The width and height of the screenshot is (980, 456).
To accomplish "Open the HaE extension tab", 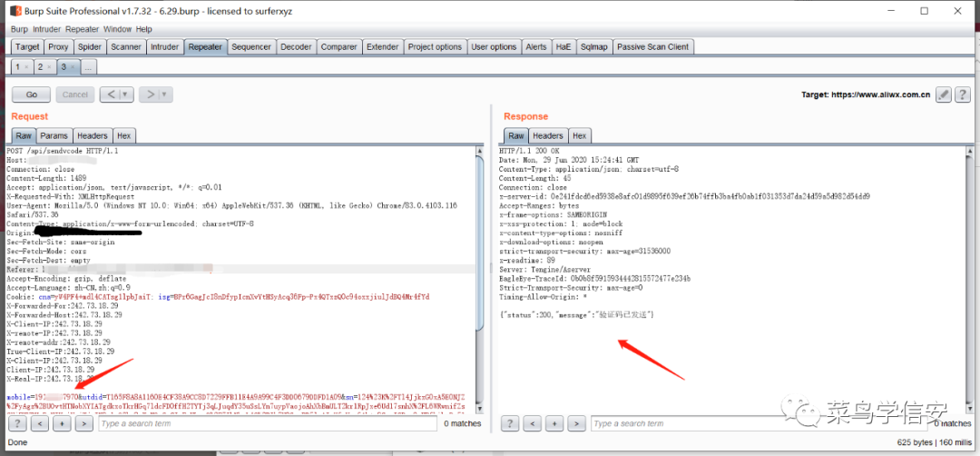I will tap(563, 47).
